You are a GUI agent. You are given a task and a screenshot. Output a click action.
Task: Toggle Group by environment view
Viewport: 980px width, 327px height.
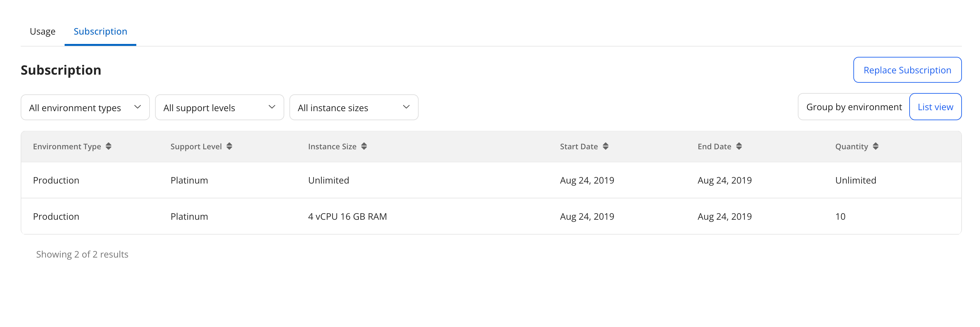tap(854, 107)
